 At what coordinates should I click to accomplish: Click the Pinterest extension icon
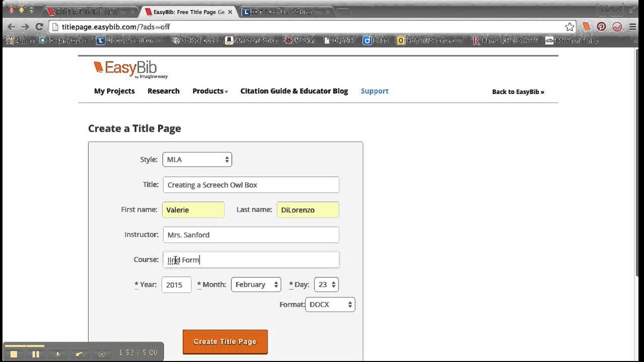tap(601, 27)
